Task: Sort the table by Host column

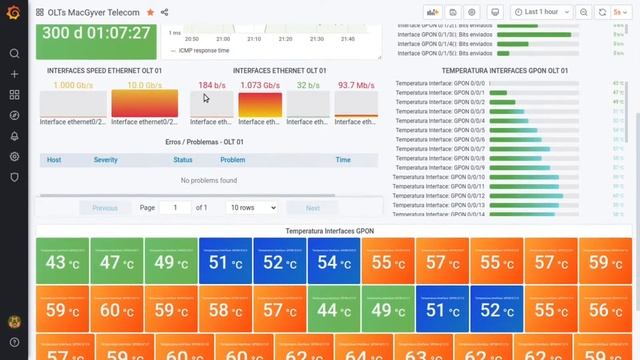Action: [54, 160]
